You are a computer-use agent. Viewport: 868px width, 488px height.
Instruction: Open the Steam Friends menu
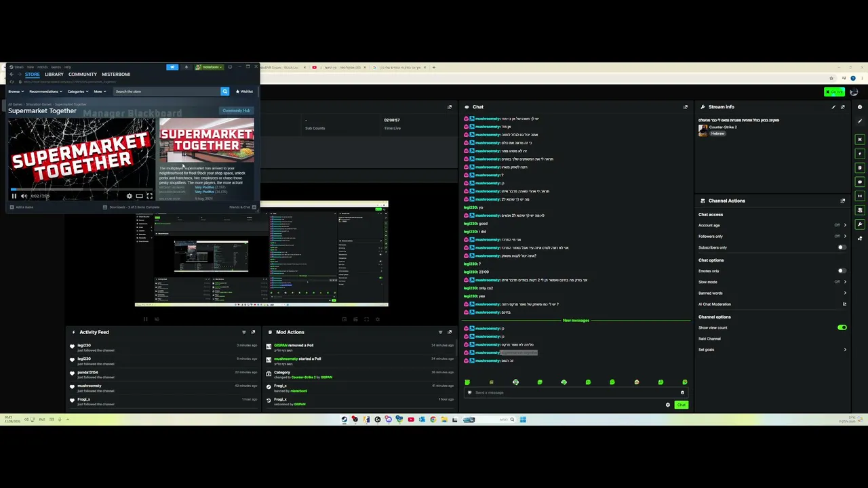(43, 67)
